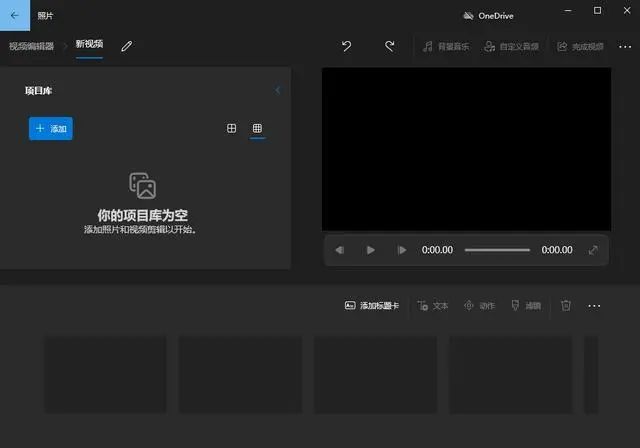Open 自定义音频 custom audio option
Screen dimensions: 640x448
tap(511, 47)
